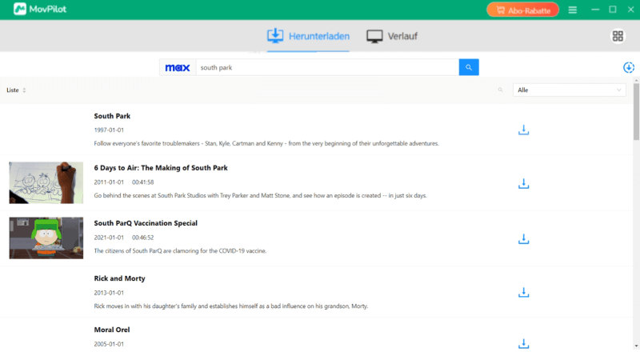
Task: Run search with the blue magnifier button
Action: point(469,67)
